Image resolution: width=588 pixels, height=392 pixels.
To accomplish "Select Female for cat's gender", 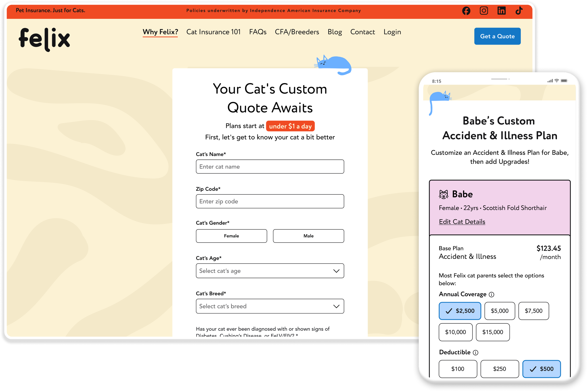I will click(x=231, y=236).
